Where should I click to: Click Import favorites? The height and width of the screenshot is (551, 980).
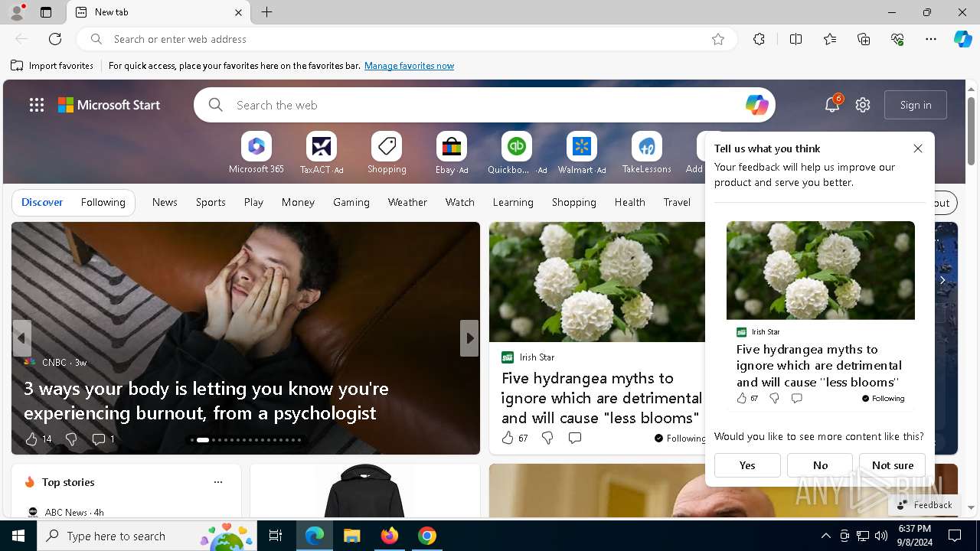[52, 66]
